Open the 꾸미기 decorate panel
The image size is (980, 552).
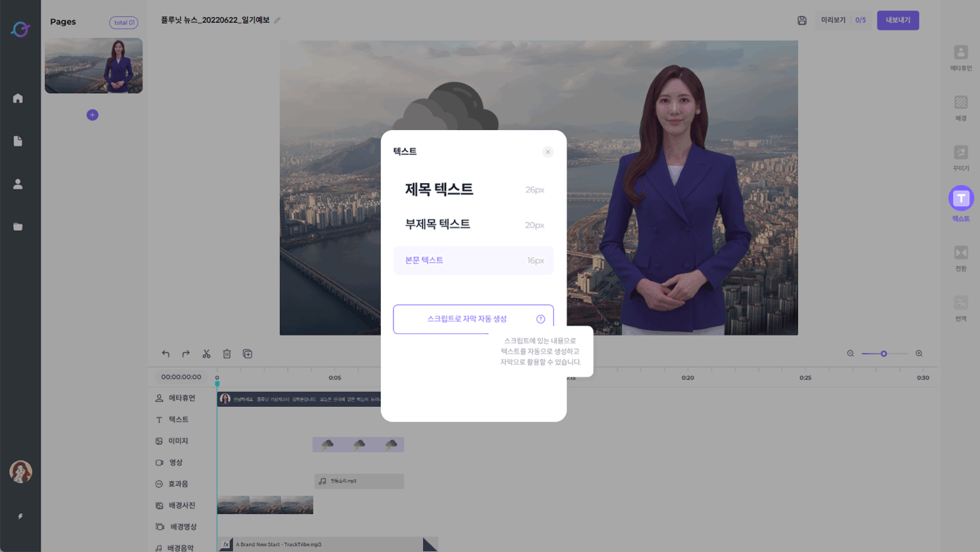click(x=960, y=158)
